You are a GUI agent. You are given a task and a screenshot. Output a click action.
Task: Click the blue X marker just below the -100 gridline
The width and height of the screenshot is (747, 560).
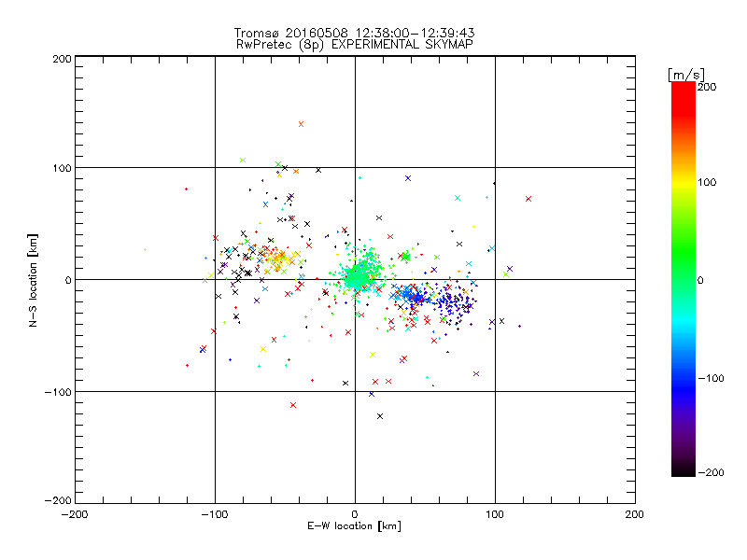[372, 394]
